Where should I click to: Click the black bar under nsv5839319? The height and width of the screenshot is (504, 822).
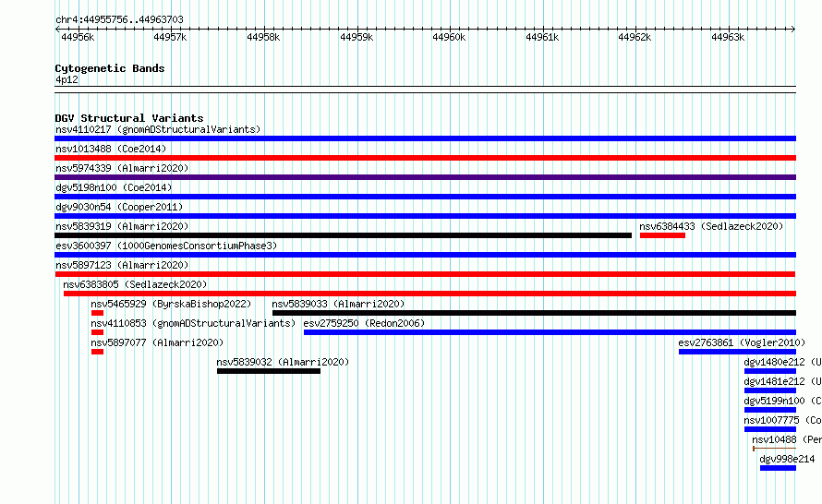344,235
